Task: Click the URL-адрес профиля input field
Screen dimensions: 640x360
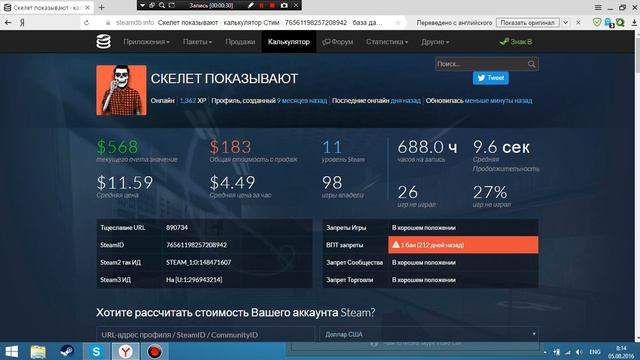Action: pyautogui.click(x=205, y=335)
